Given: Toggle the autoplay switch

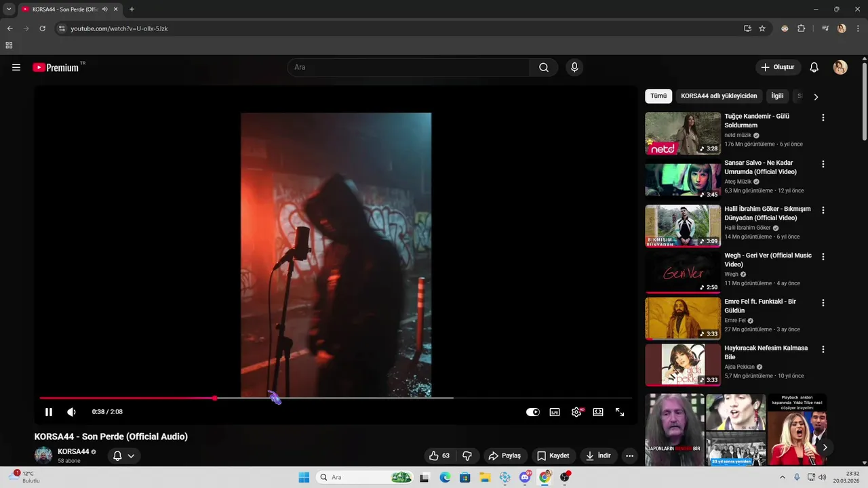Looking at the screenshot, I should 533,412.
